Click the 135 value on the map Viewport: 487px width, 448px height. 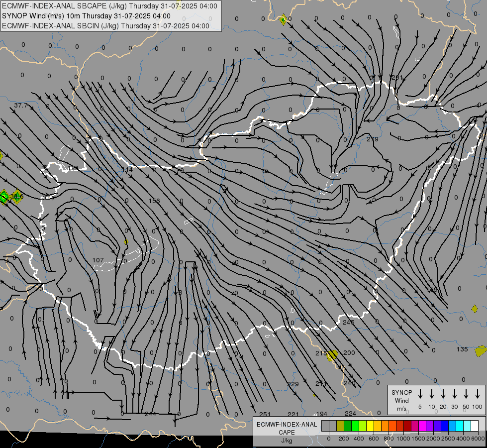(x=462, y=349)
